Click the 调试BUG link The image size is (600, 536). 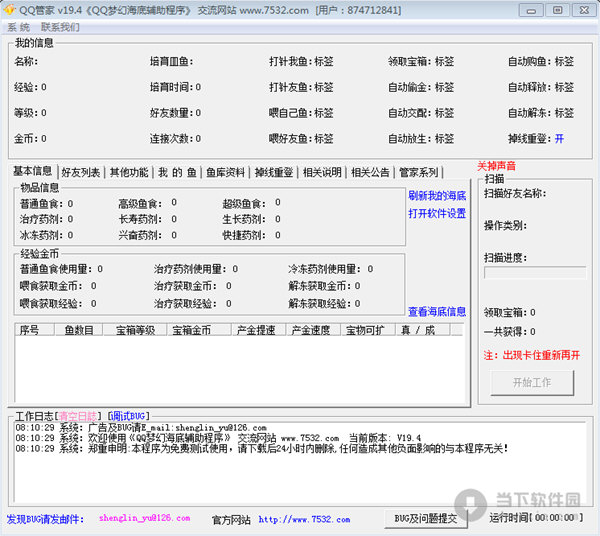[x=129, y=415]
